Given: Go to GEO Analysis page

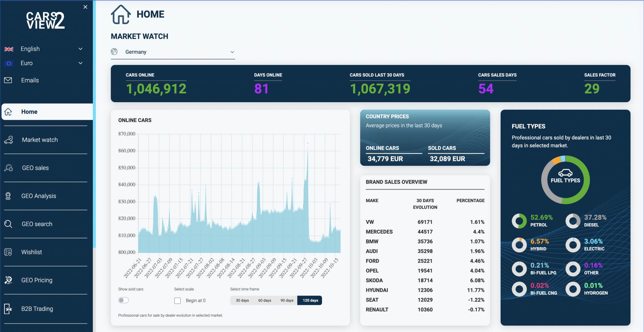Looking at the screenshot, I should point(39,196).
